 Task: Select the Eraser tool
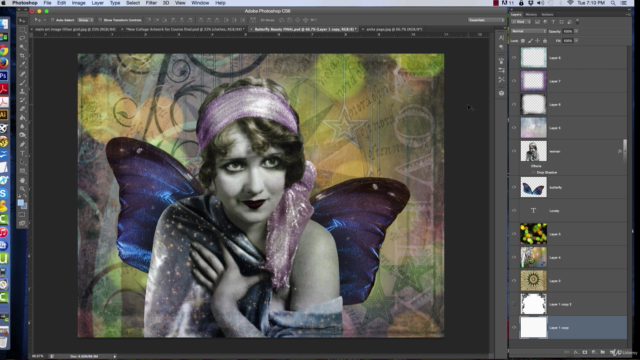[x=22, y=109]
